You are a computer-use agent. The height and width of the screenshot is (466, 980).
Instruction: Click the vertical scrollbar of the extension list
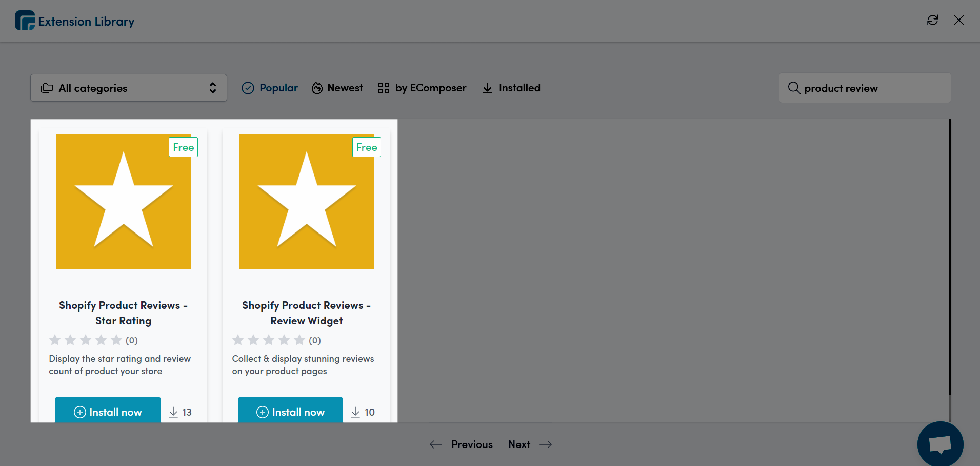(x=950, y=257)
